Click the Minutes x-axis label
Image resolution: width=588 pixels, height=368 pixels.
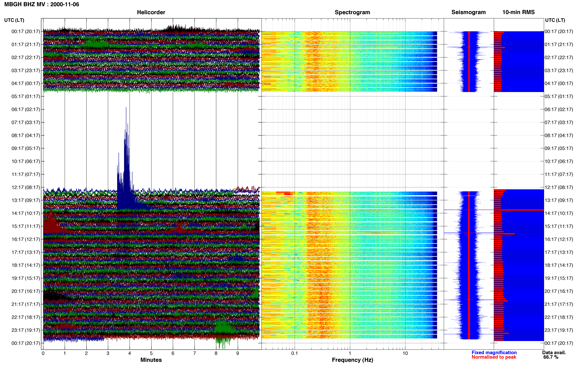(151, 360)
